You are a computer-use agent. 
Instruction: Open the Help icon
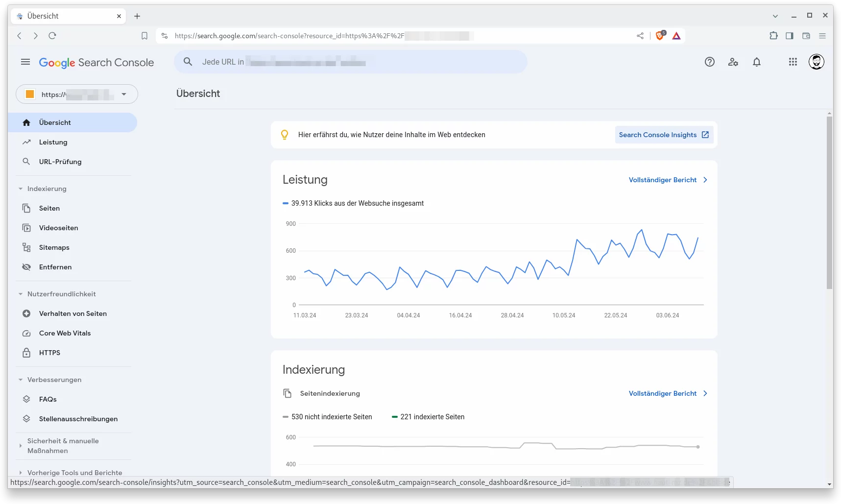click(709, 62)
